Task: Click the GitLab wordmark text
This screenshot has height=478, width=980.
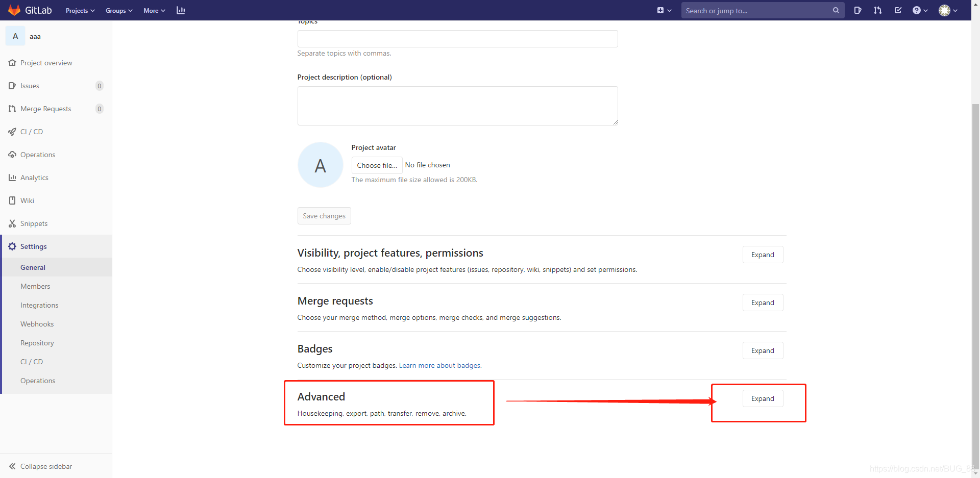Action: (x=38, y=10)
